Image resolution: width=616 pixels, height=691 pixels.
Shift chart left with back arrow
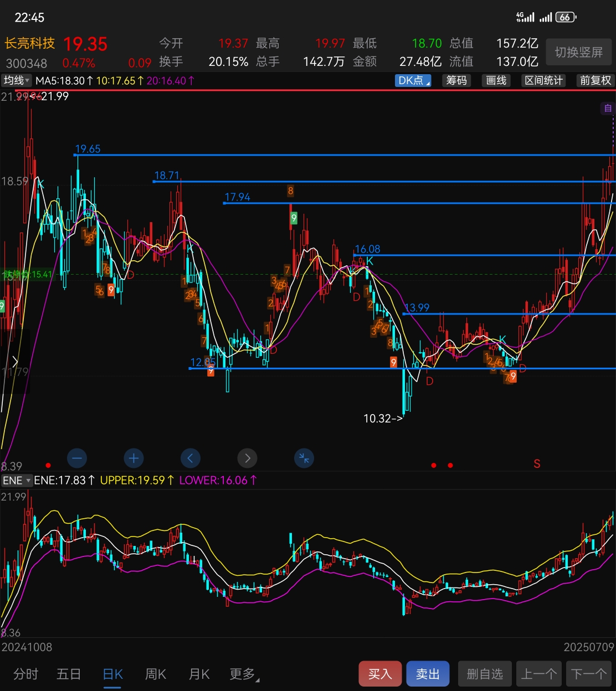pyautogui.click(x=191, y=458)
